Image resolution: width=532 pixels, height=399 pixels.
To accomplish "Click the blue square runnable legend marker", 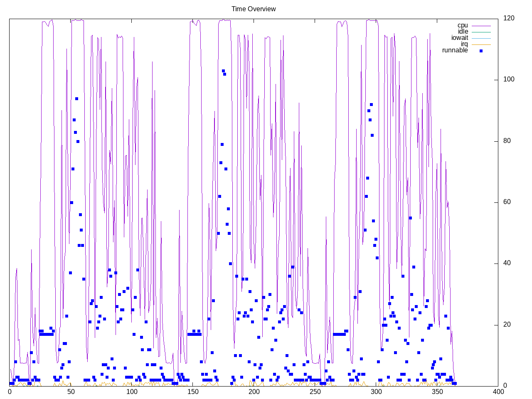I will point(481,51).
